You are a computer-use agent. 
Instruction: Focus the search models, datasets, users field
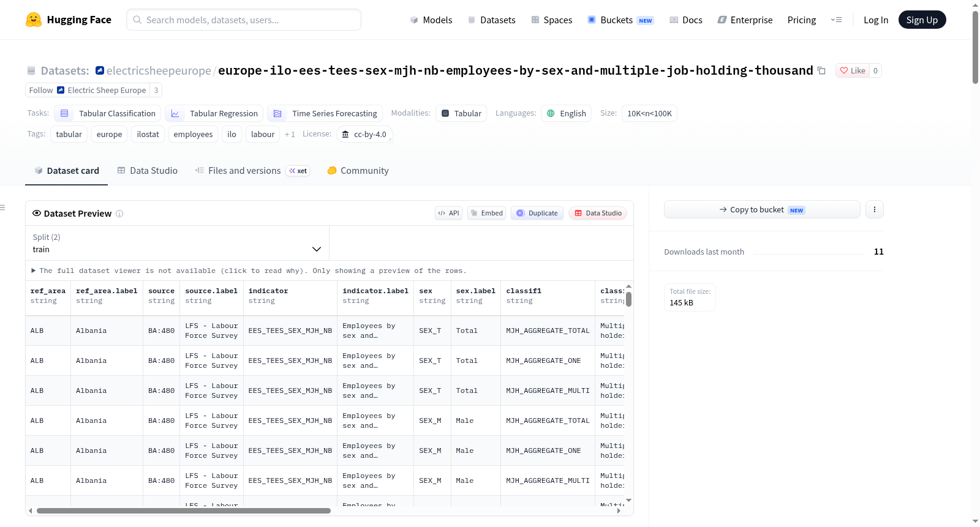pyautogui.click(x=244, y=20)
